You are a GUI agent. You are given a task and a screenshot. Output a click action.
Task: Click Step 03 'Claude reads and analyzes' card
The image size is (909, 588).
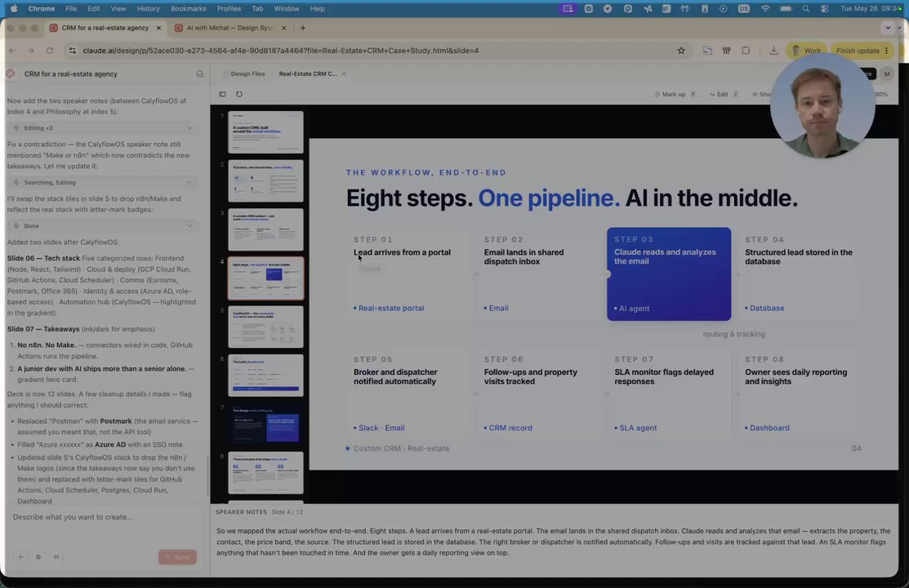(x=669, y=274)
